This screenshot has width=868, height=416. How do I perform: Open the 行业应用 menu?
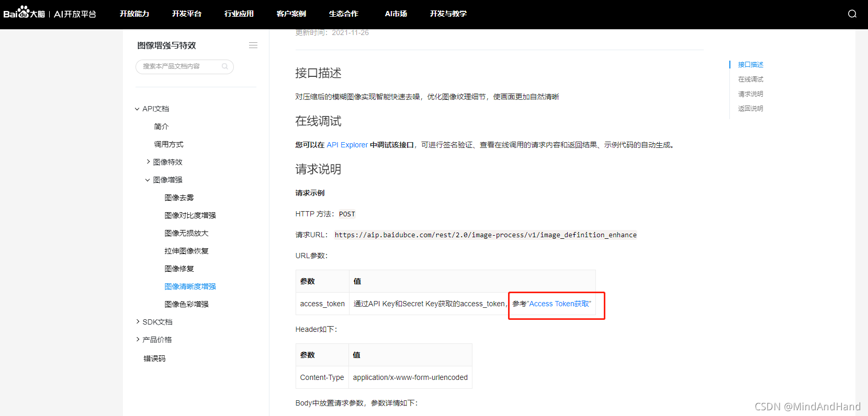pos(239,14)
